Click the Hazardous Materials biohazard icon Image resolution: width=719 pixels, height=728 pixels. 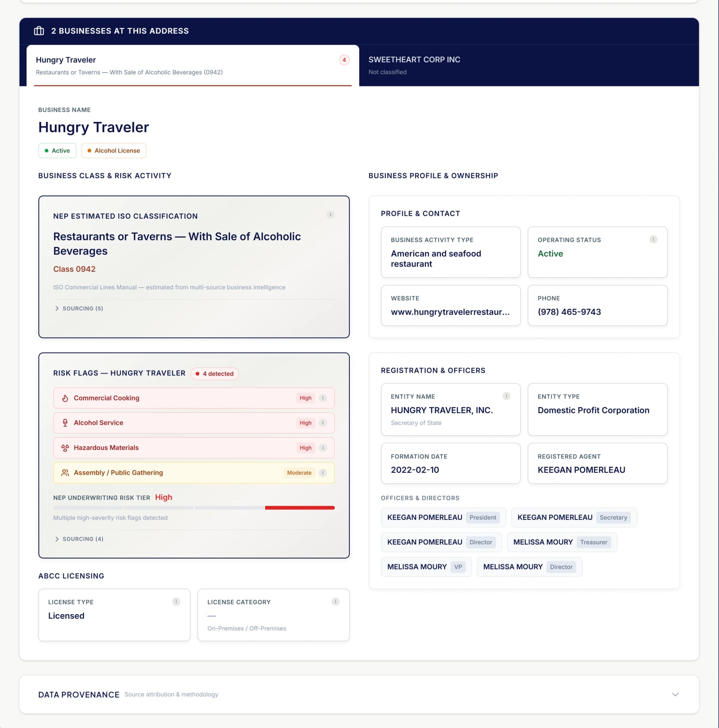coord(65,448)
